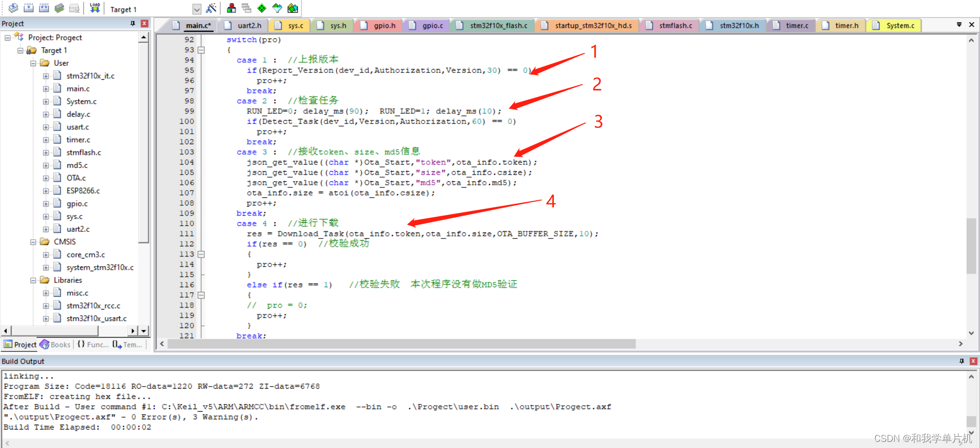Click the Select Software Packs funnel icon
The width and height of the screenshot is (980, 448).
(277, 8)
